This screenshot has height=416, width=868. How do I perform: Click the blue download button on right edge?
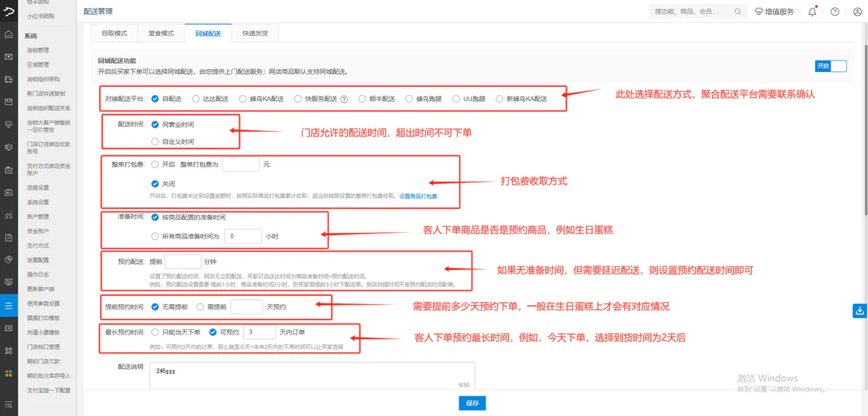860,311
